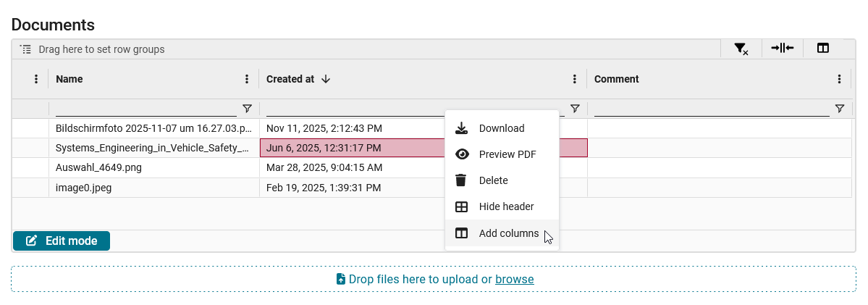Open the Name column menu
This screenshot has width=868, height=305.
(247, 79)
